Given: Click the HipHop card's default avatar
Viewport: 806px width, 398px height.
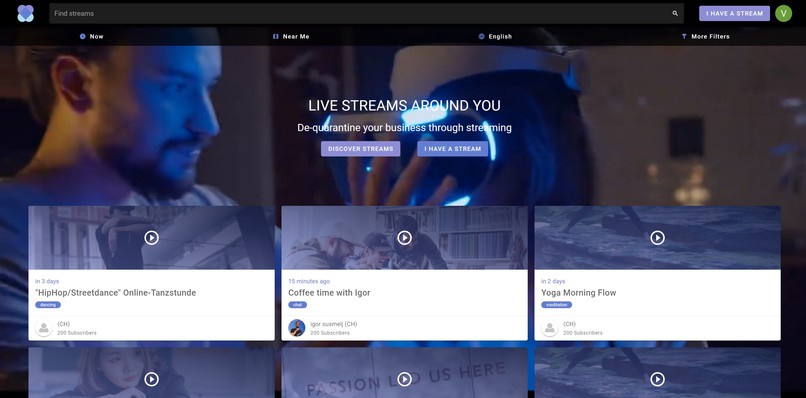Looking at the screenshot, I should click(x=44, y=328).
